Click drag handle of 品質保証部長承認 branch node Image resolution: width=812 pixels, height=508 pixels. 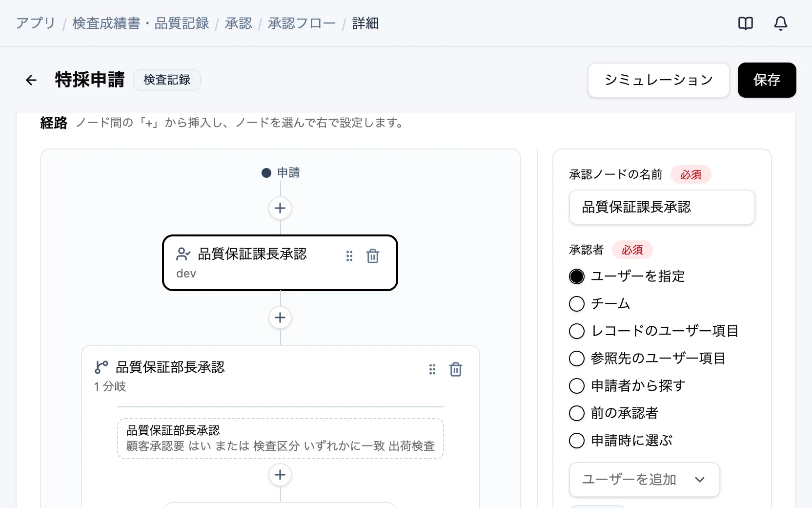tap(432, 369)
